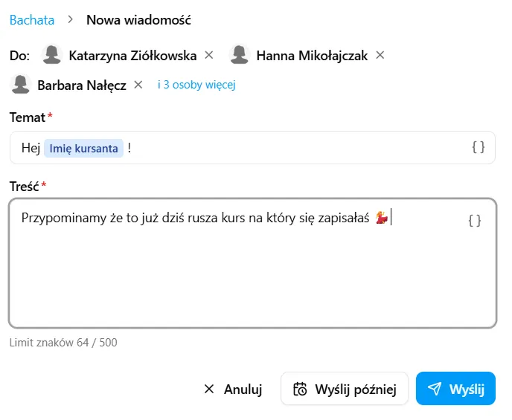Click the dancer emoji in message

381,218
